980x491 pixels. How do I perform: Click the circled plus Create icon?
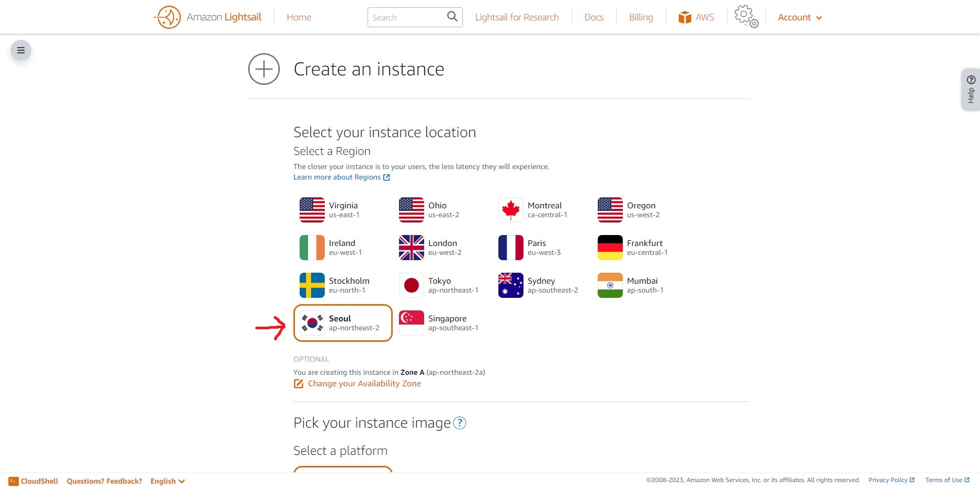(264, 69)
